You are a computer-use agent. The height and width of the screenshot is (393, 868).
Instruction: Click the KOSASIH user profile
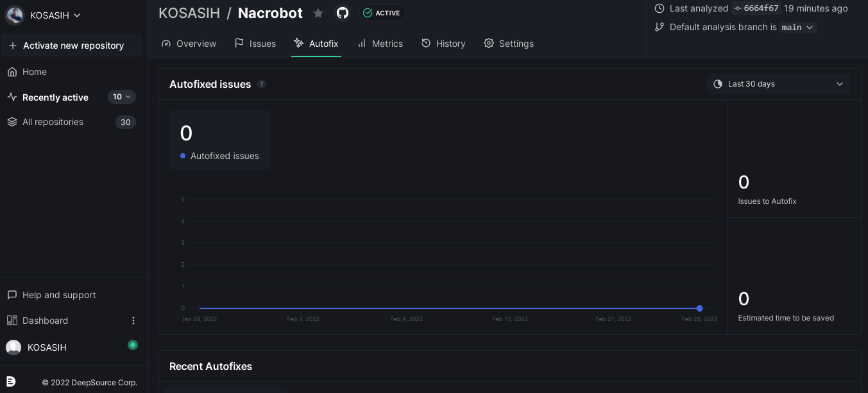[47, 347]
